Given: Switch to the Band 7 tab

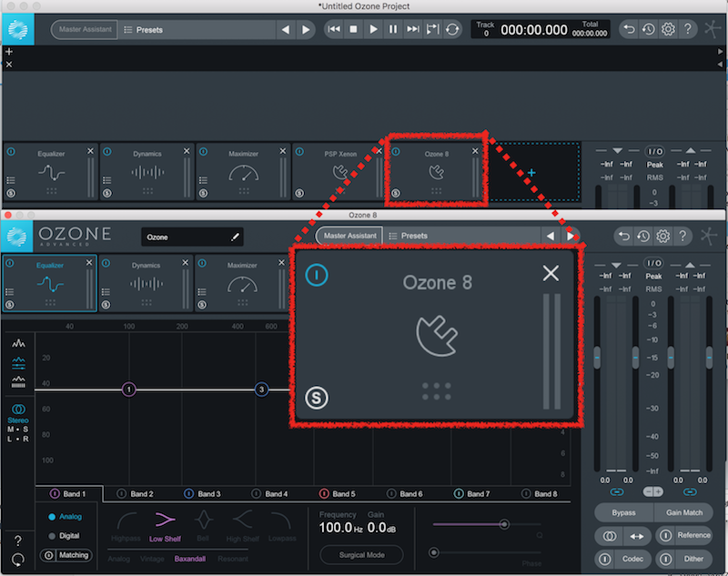Looking at the screenshot, I should [471, 494].
